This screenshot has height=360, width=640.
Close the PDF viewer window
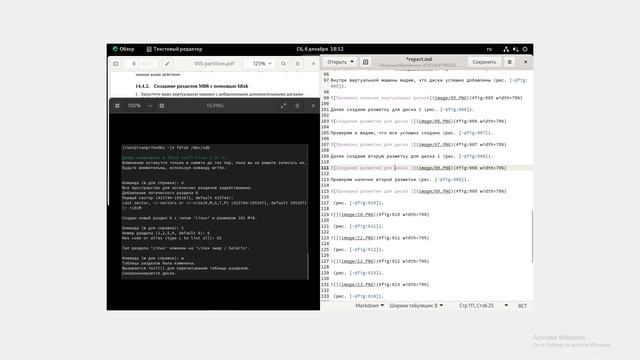click(313, 64)
